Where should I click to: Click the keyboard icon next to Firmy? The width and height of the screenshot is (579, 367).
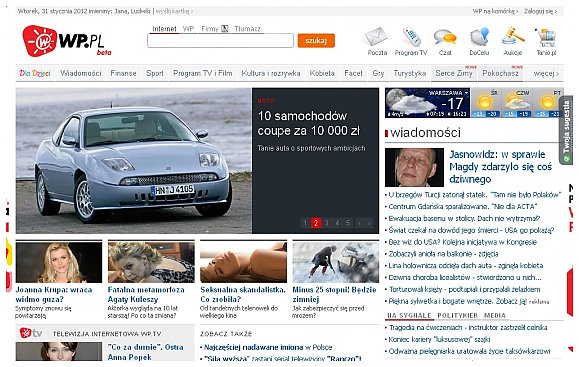[x=225, y=28]
